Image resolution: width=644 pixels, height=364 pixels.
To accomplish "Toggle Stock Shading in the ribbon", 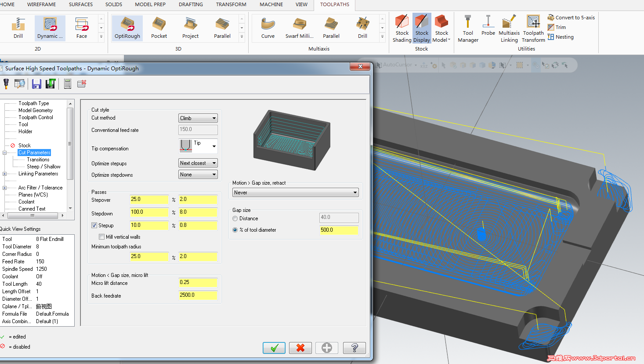I will coord(402,29).
